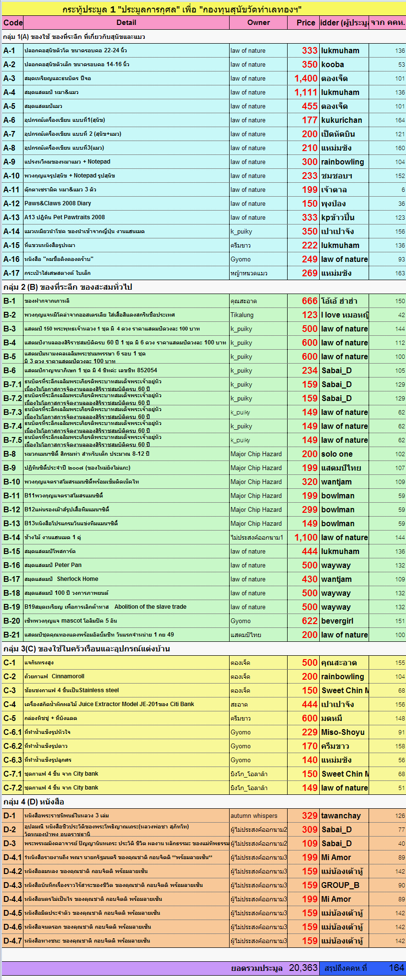Select the "Detail" column header
The image size is (406, 980).
pyautogui.click(x=126, y=23)
